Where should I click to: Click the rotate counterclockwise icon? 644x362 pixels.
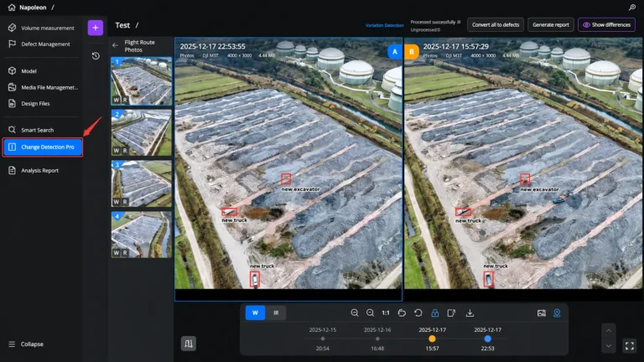pos(402,313)
